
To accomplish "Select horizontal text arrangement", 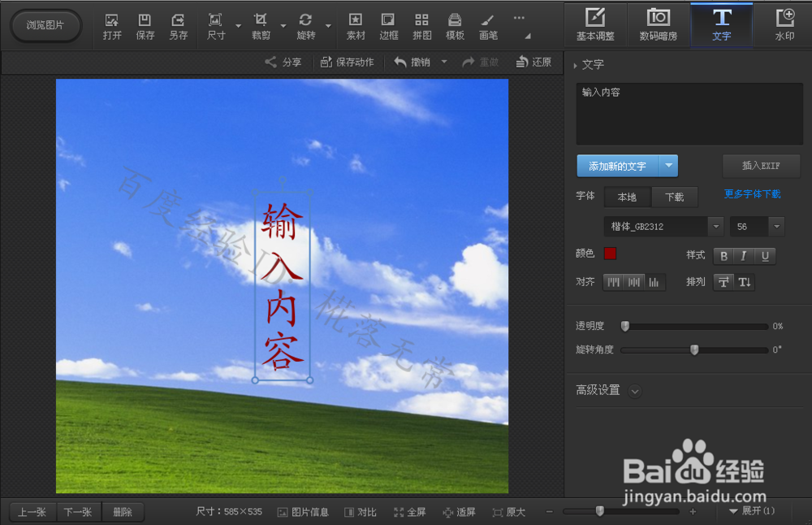I will pos(724,283).
